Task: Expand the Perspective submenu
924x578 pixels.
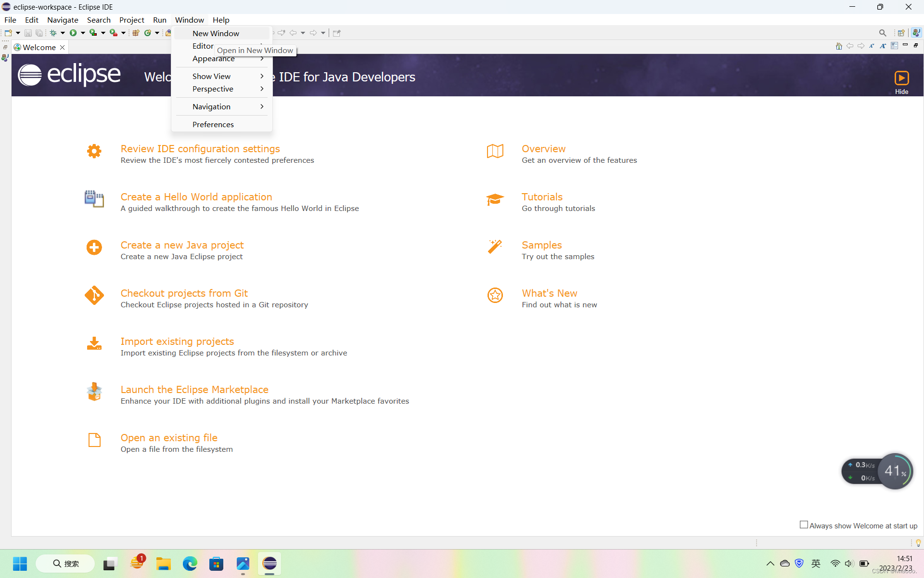Action: [x=222, y=89]
